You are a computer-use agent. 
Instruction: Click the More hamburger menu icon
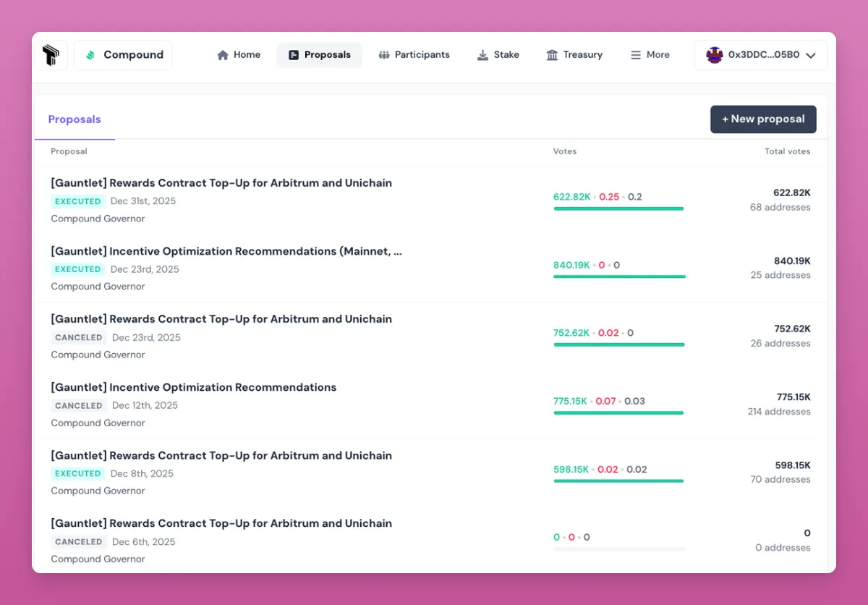(636, 55)
